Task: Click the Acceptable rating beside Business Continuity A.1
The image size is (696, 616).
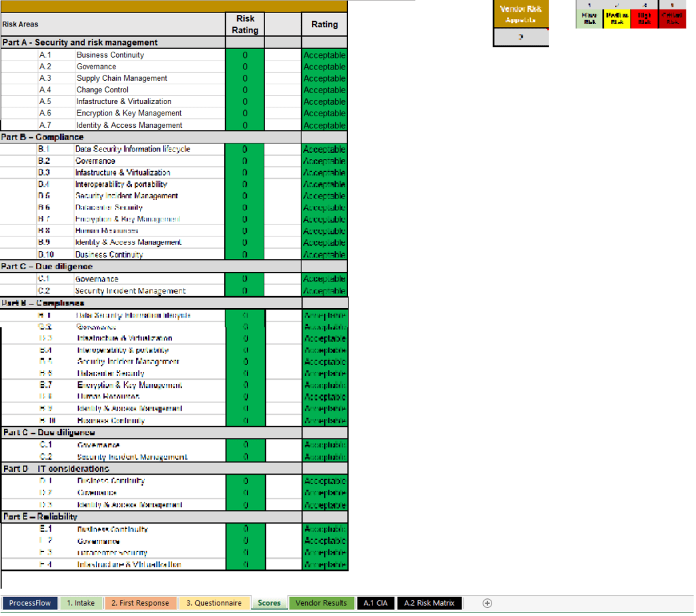Action: click(x=324, y=54)
